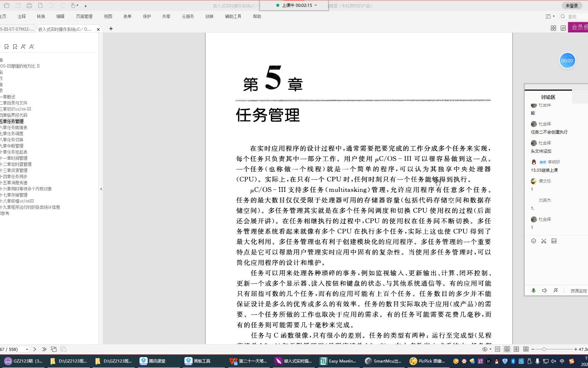Screen dimensions: 588x368
Task: Select bookmark 九章中断管理
Action: tap(12, 146)
